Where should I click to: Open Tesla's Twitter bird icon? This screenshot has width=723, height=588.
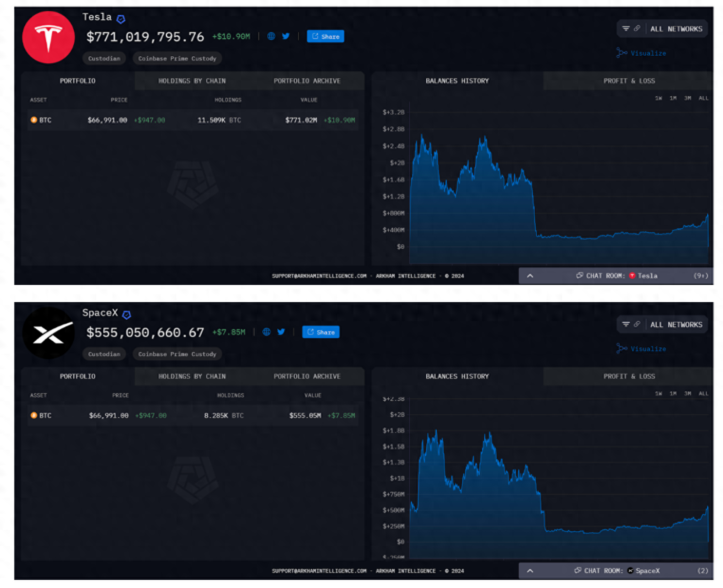pos(286,36)
